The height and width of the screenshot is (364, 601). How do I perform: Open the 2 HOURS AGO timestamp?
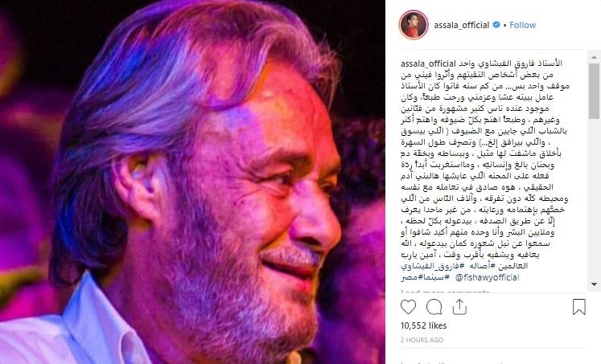point(422,340)
